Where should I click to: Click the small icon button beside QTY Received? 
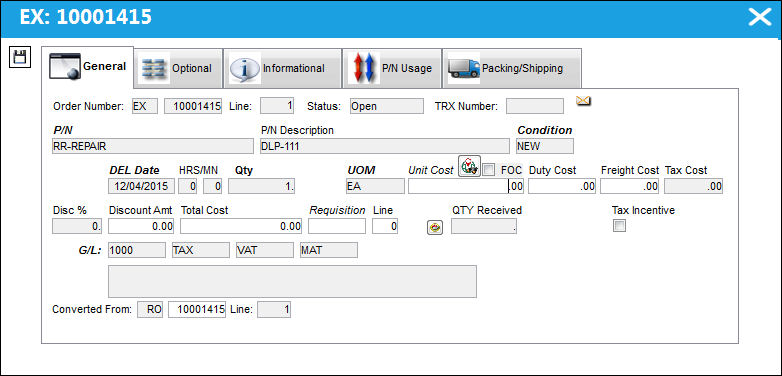[435, 227]
